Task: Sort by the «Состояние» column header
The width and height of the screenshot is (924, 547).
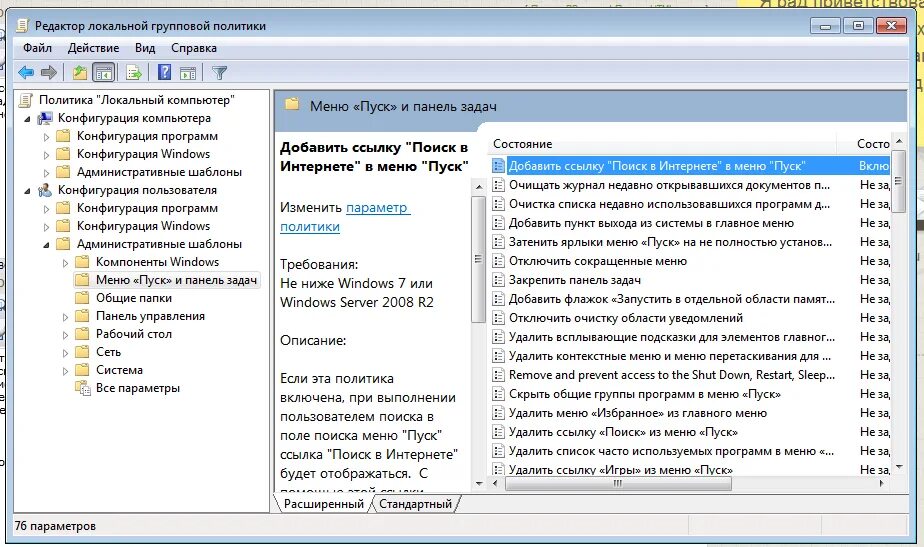Action: pos(663,144)
